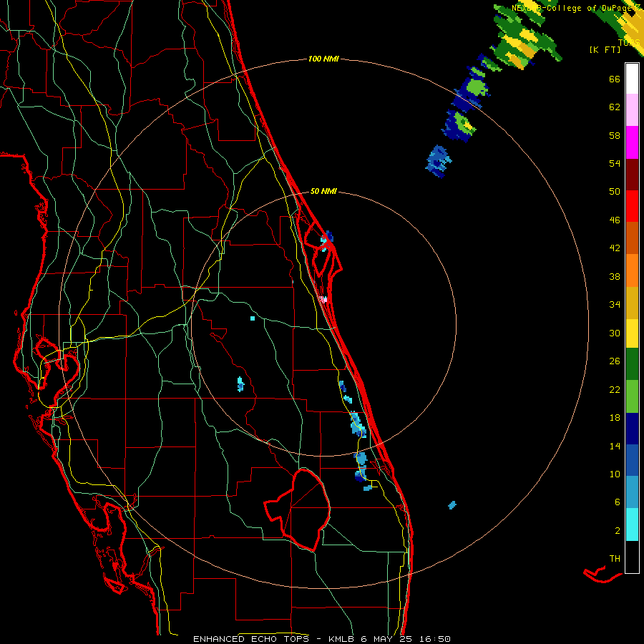Image resolution: width=644 pixels, height=644 pixels.
Task: Click the small pink echo on the coast
Action: pos(323,299)
